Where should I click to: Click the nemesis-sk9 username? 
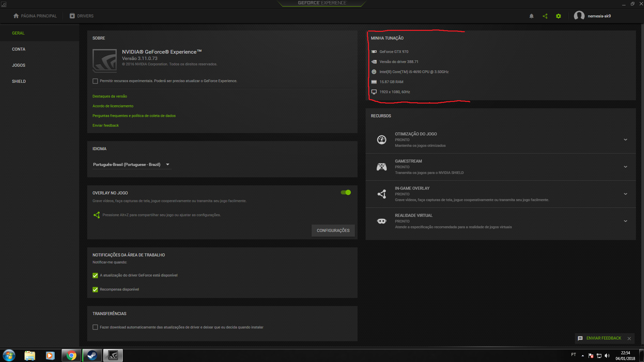pos(599,16)
